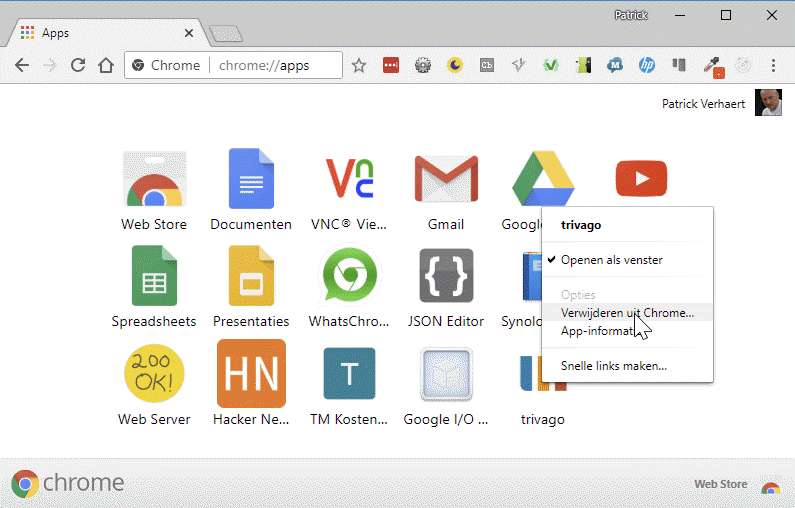Screen dimensions: 795x508
Task: Open the Chrome three-dot menu
Action: (x=773, y=66)
